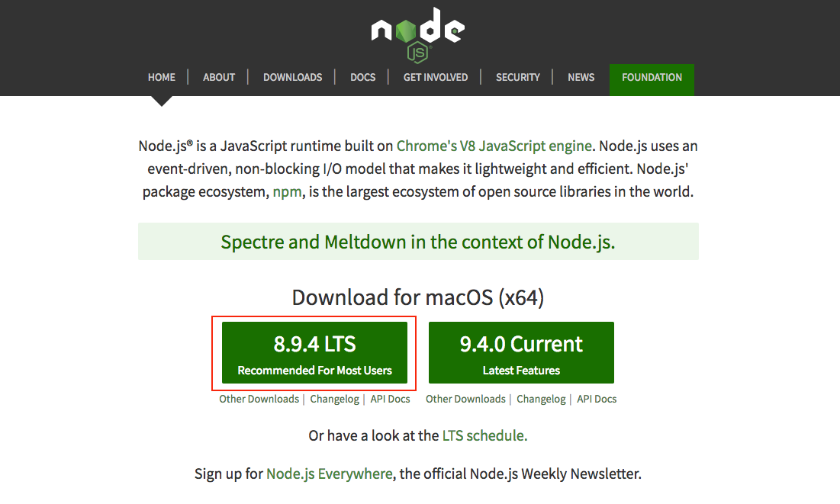840x504 pixels.
Task: Follow the Chrome's V8 JavaScript engine link
Action: tap(494, 146)
